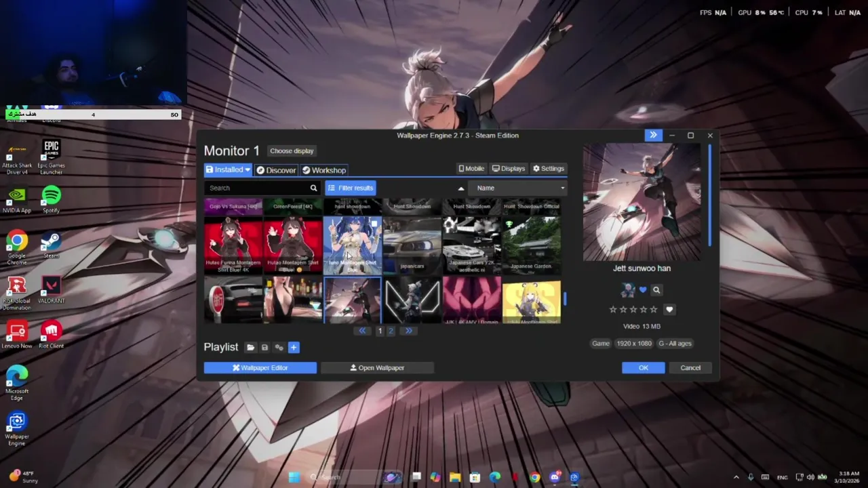This screenshot has height=488, width=868.
Task: Switch to the Workshop tab
Action: (324, 170)
